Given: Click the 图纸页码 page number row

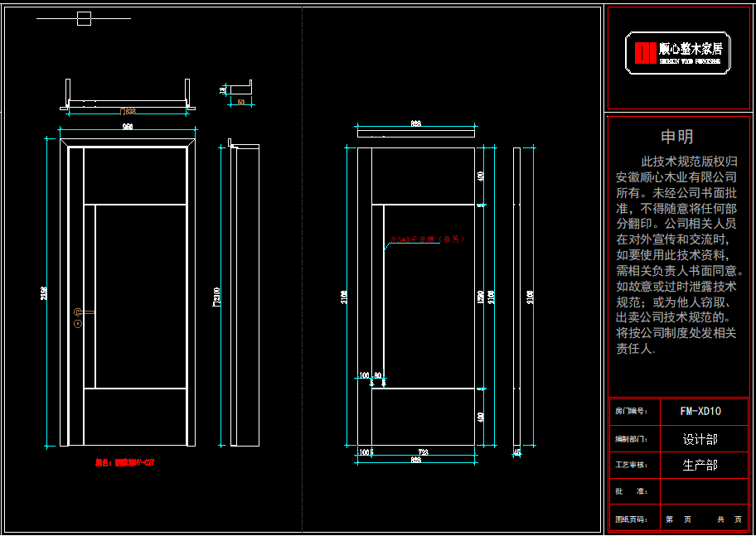Looking at the screenshot, I should [x=678, y=519].
